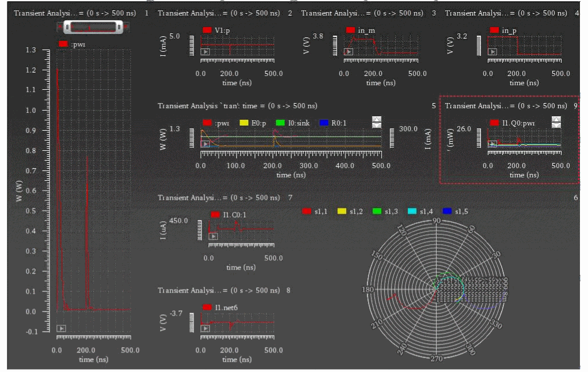Screen dimensions: 588x372
Task: Click the cyan s1,4 legend swatch
Action: pos(412,211)
